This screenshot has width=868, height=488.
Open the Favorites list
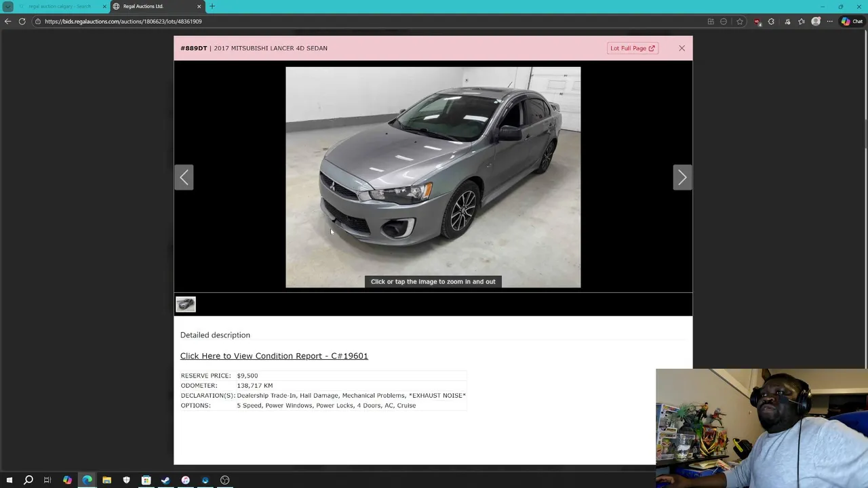click(x=802, y=21)
